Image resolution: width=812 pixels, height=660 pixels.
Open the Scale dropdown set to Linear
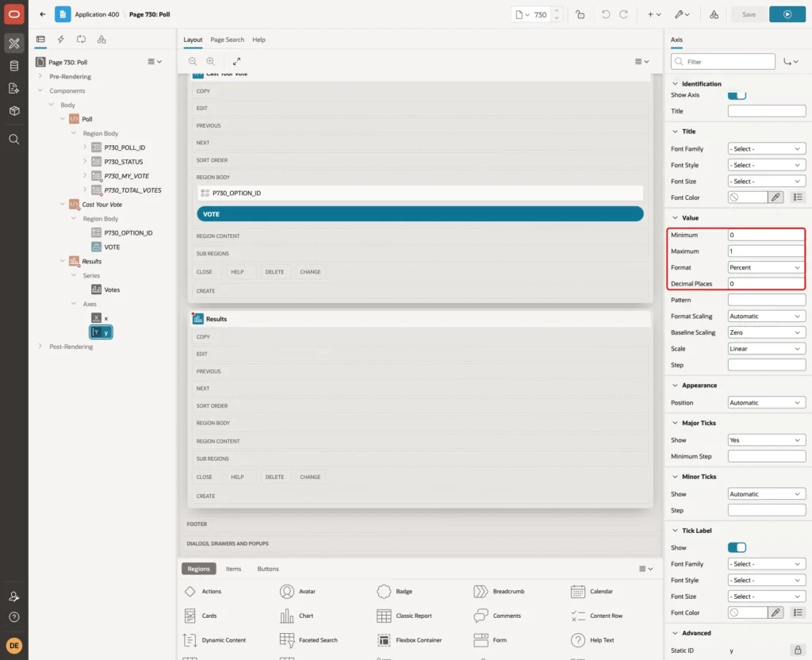pos(766,349)
